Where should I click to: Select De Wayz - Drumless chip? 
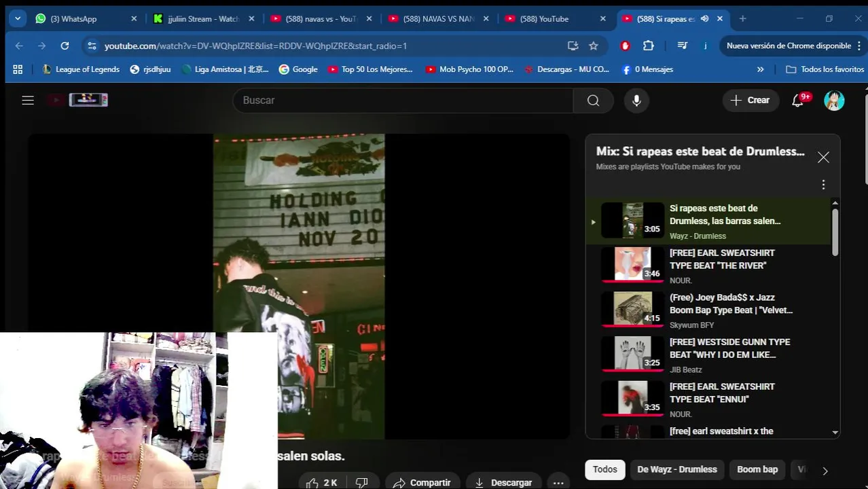(677, 469)
